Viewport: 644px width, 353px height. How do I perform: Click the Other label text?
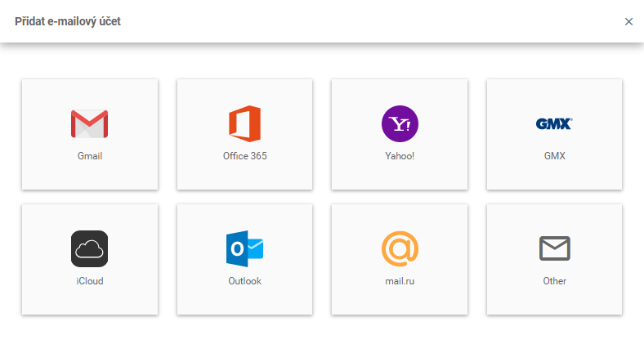pyautogui.click(x=554, y=281)
